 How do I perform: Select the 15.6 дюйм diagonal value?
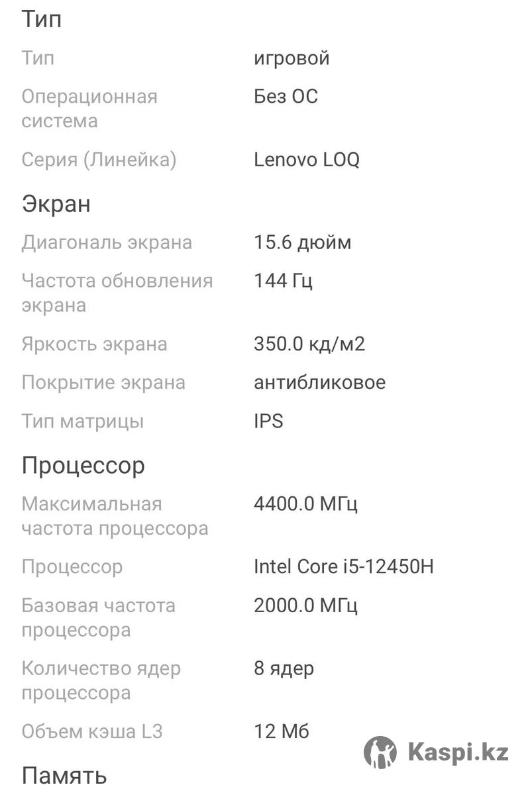pos(303,242)
